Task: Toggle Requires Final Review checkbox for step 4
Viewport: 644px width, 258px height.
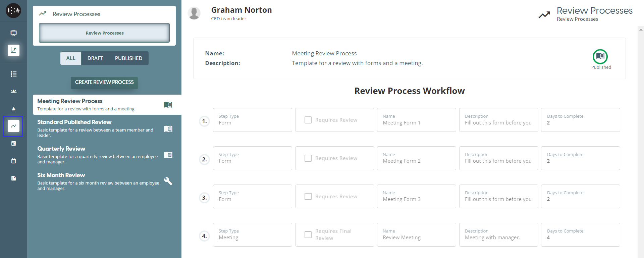Action: 308,235
